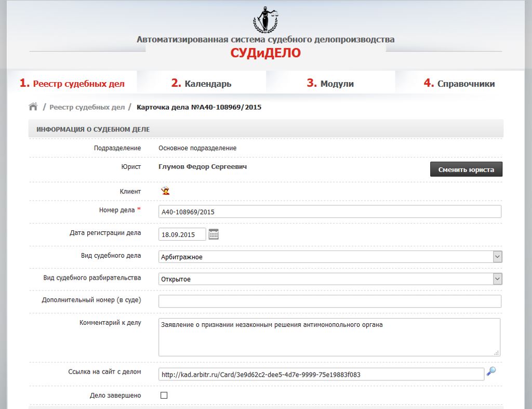The height and width of the screenshot is (409, 532).
Task: Expand the "Вид судебного разбирательства" dropdown
Action: point(330,279)
